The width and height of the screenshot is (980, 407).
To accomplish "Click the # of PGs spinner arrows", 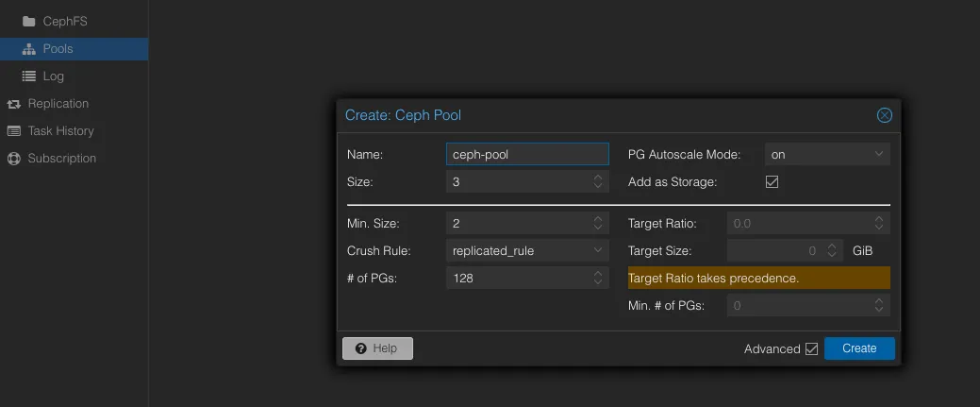I will click(598, 278).
